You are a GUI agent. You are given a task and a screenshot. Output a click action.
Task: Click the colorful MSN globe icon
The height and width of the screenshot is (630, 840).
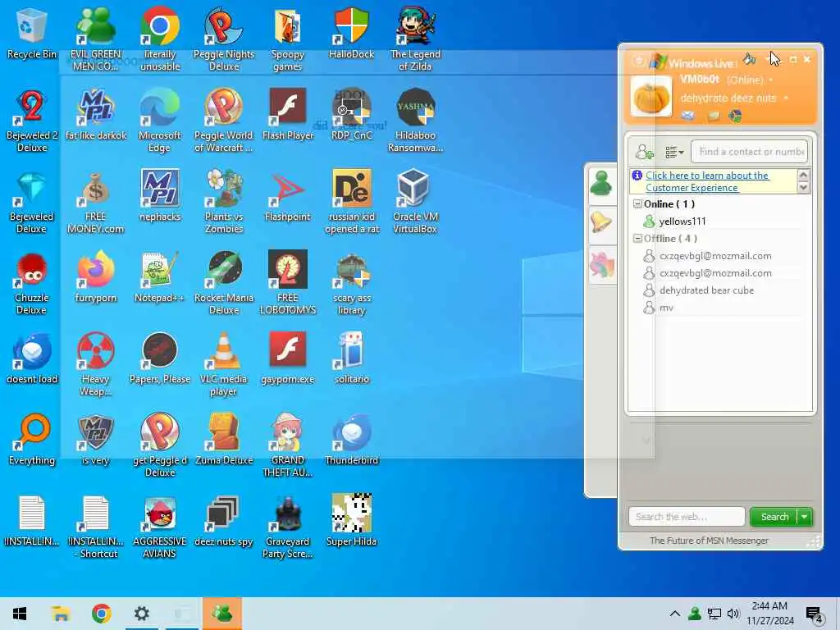[735, 116]
